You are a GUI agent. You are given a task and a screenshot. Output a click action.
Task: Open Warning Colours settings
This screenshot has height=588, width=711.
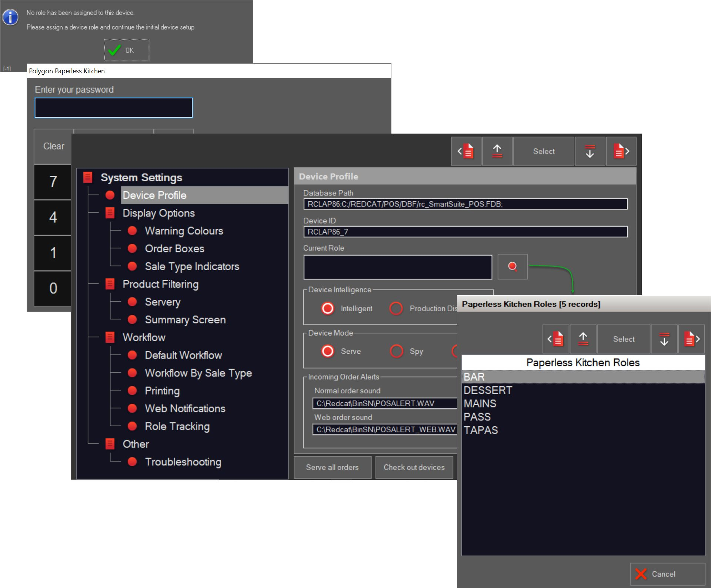pyautogui.click(x=184, y=231)
